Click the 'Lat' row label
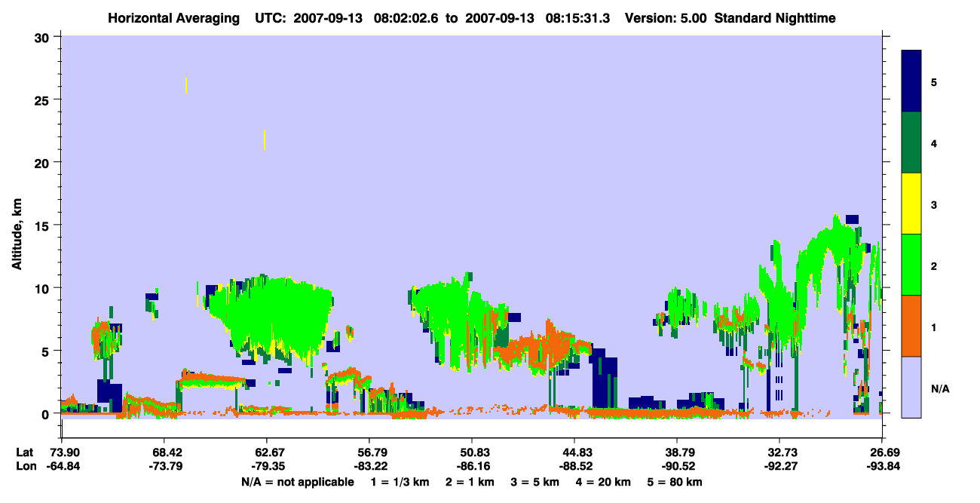 pyautogui.click(x=25, y=452)
